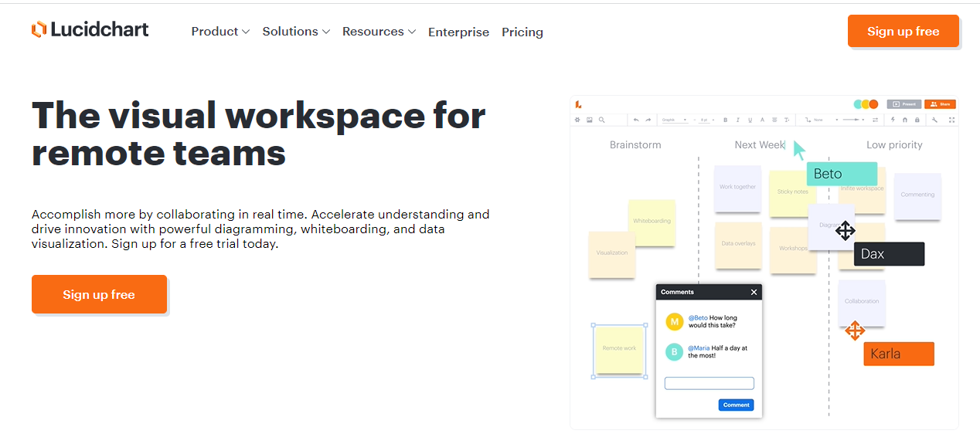Click the swap arrow direction icon
The image size is (980, 444).
875,120
